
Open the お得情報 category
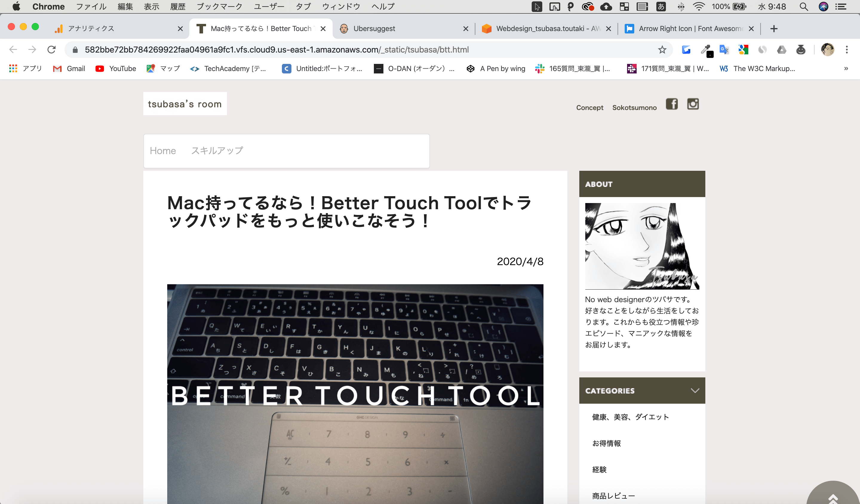pos(606,443)
